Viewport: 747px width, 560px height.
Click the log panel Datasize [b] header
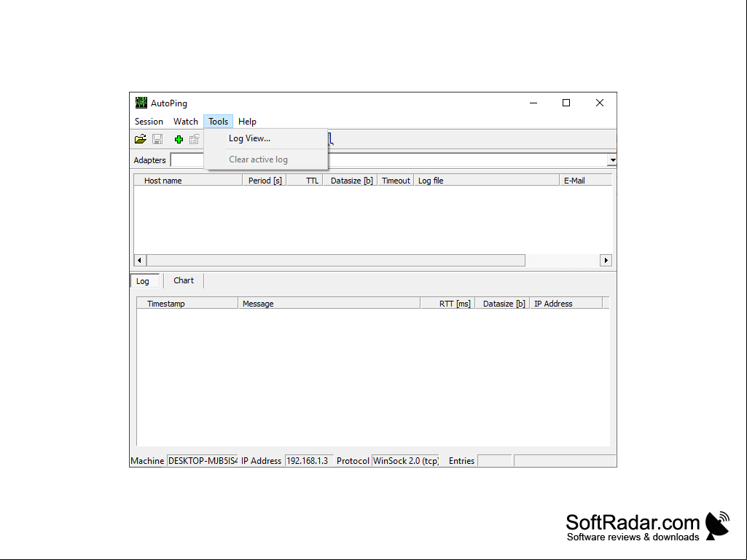(x=503, y=304)
